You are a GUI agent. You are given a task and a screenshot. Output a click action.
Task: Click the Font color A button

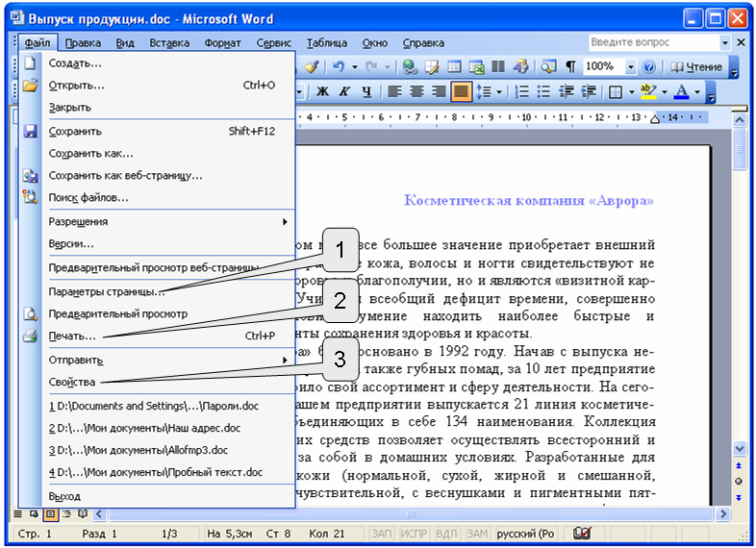click(x=681, y=91)
